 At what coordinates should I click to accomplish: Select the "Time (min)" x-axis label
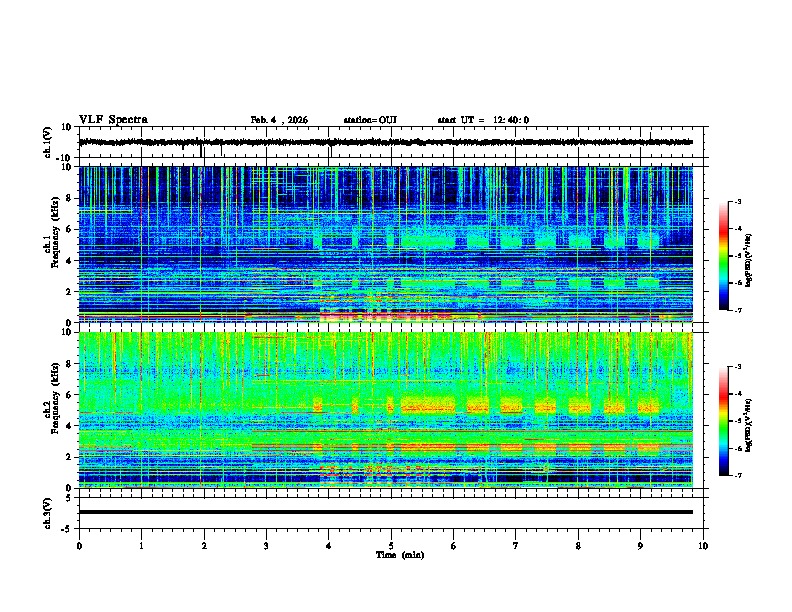(400, 555)
